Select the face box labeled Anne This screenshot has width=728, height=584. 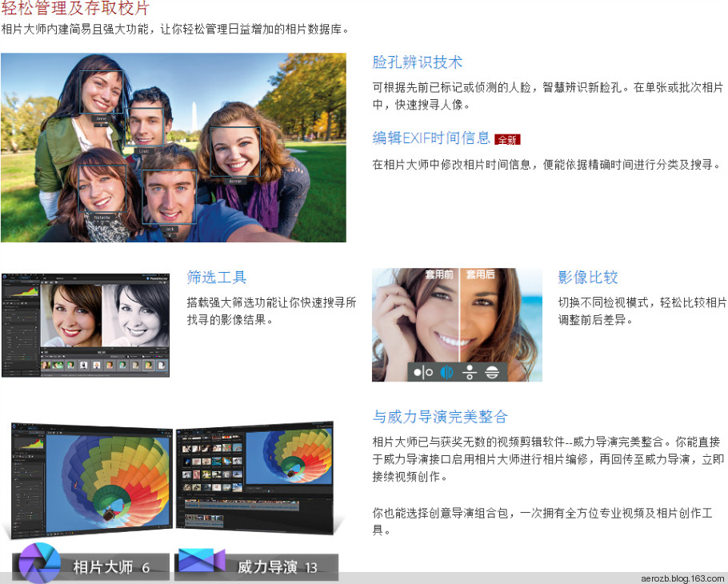click(x=102, y=92)
